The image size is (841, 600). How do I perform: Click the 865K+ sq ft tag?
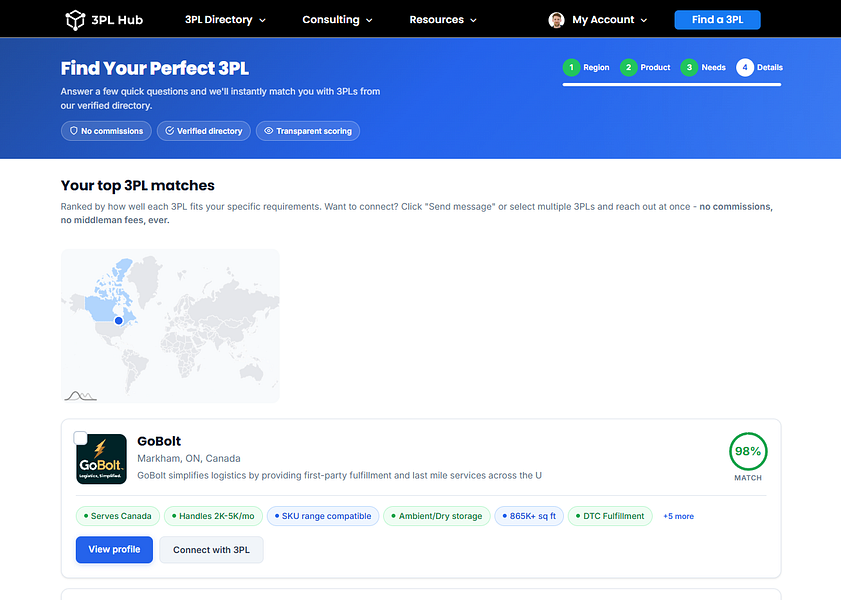click(x=529, y=516)
